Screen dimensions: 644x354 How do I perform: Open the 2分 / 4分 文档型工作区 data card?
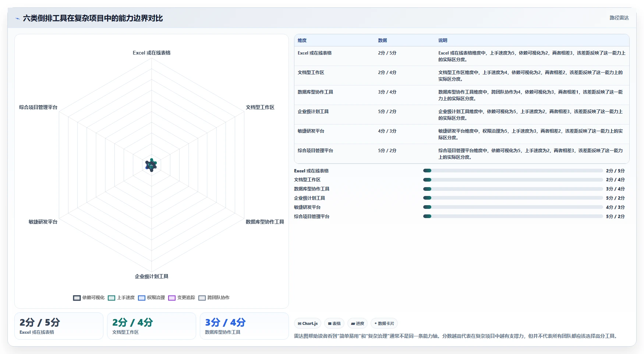click(152, 326)
